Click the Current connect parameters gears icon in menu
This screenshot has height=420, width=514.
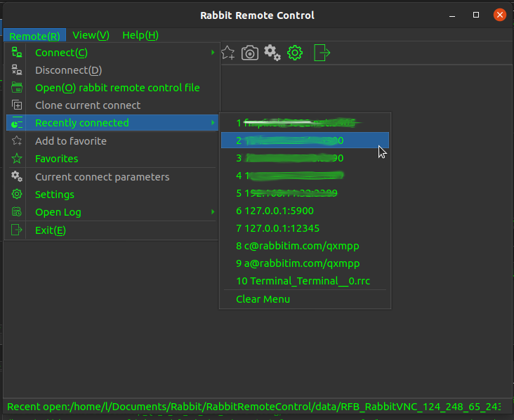click(17, 177)
